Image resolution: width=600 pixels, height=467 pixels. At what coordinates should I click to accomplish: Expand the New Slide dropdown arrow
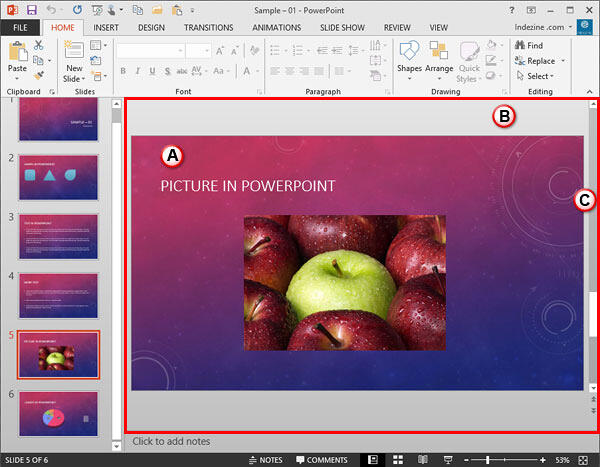click(83, 79)
